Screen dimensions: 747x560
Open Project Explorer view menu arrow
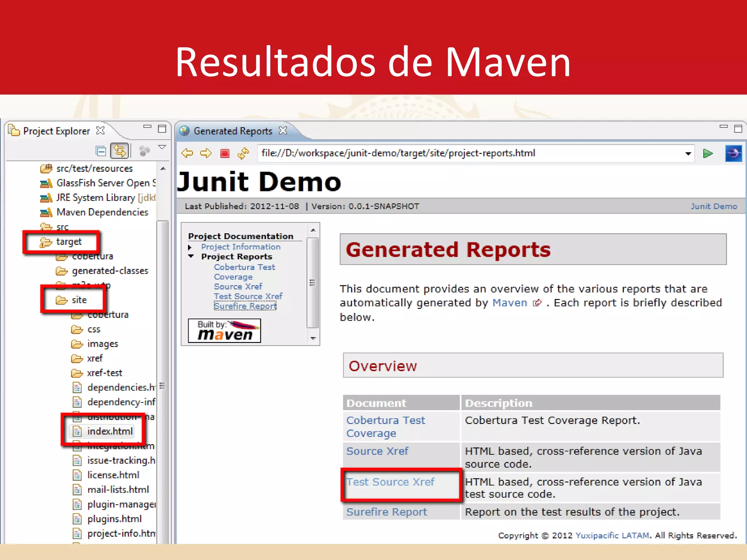[x=162, y=147]
